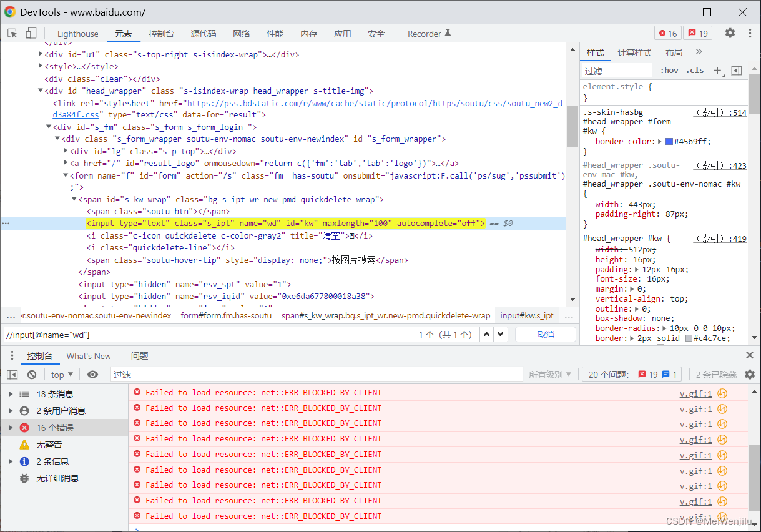The width and height of the screenshot is (761, 532).
Task: Open the first v.gif:1 source link
Action: 695,393
